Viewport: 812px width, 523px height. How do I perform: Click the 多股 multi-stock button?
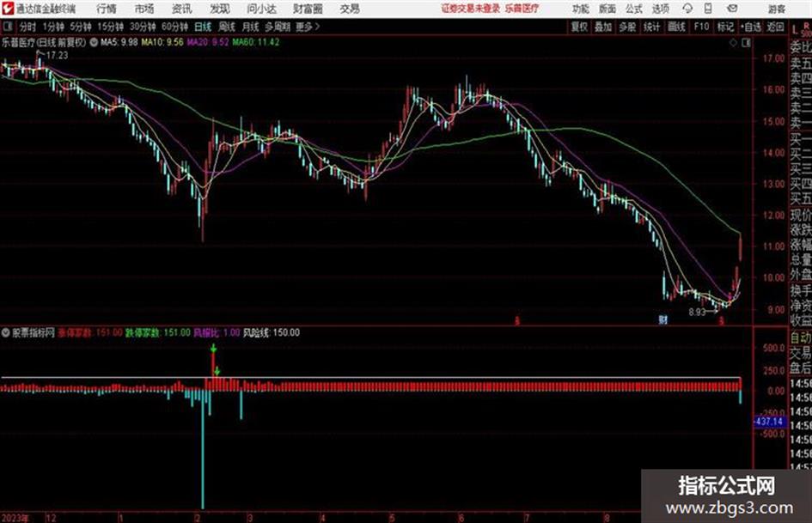(x=627, y=27)
